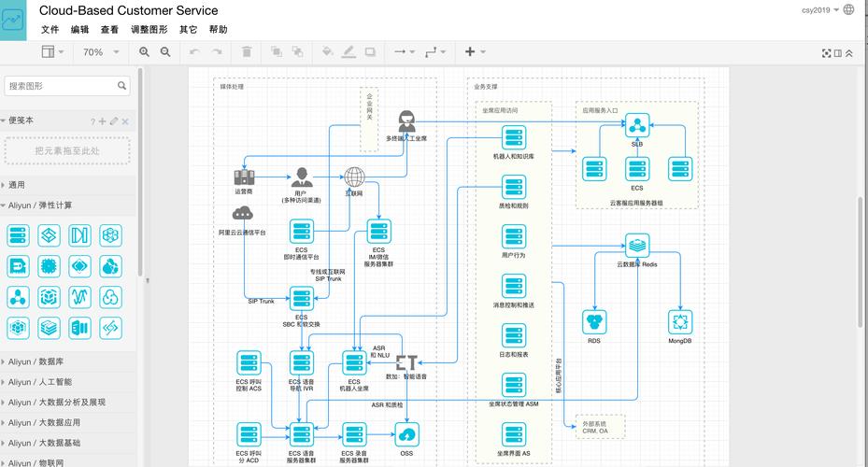Click the shapes sidebar vertical scrollbar
Viewport: 868px width, 467px height.
pyautogui.click(x=140, y=172)
